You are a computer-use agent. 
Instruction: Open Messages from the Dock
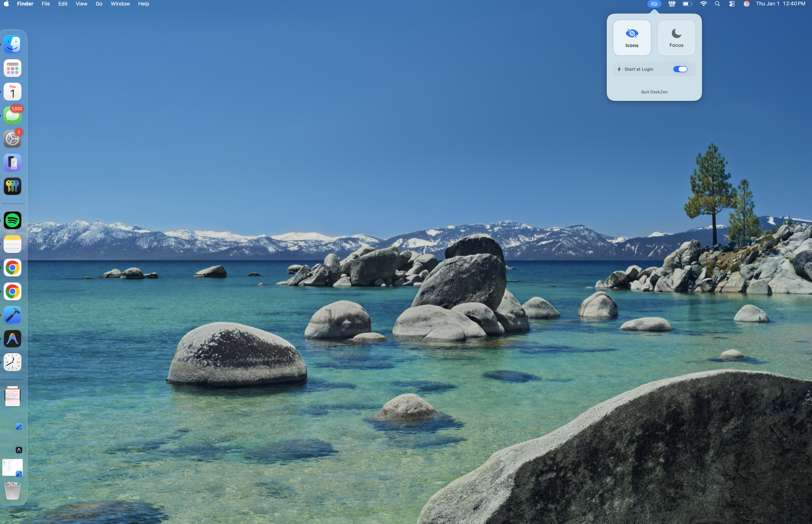12,115
